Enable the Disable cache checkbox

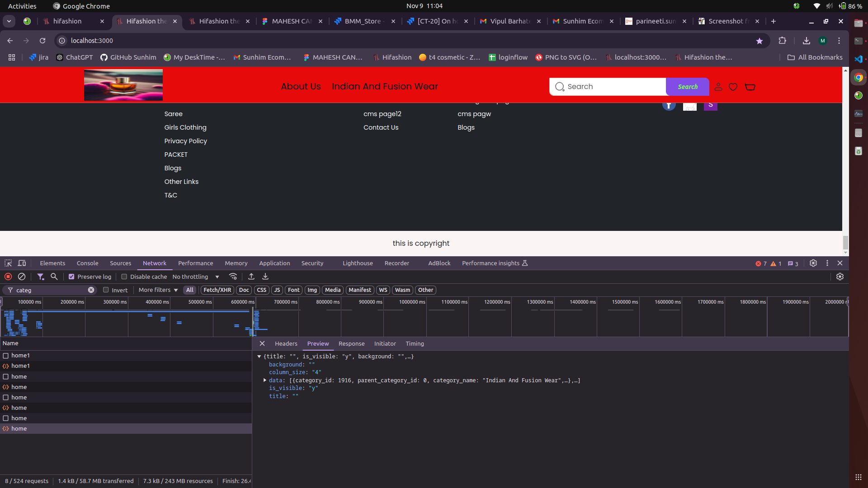[x=124, y=277]
